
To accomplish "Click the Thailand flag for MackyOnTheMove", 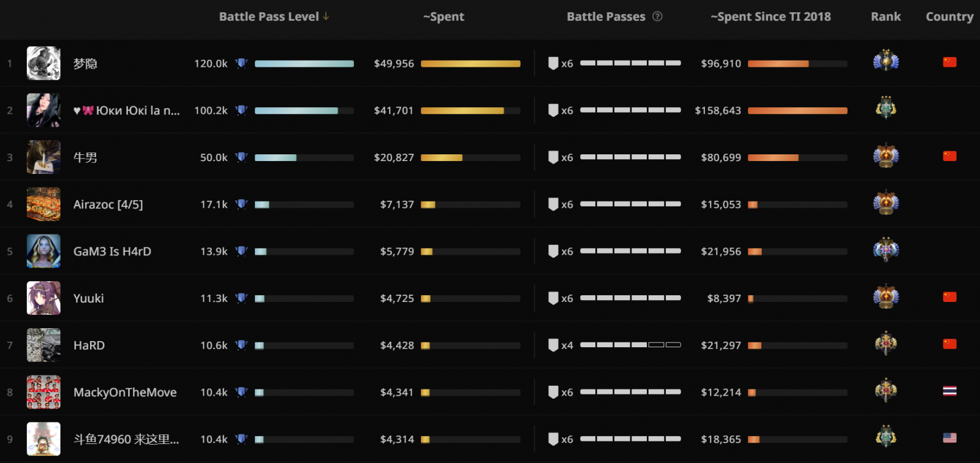I will pyautogui.click(x=949, y=391).
